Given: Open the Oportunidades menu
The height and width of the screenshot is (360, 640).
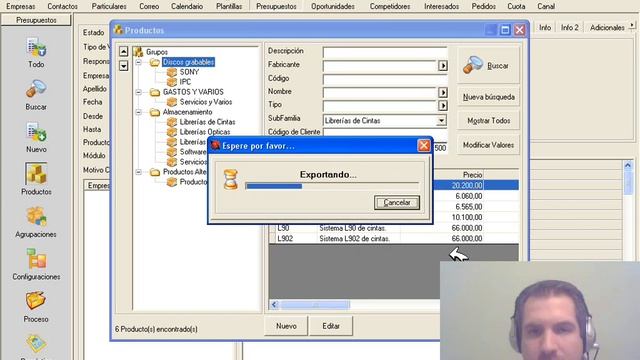Looking at the screenshot, I should tap(333, 6).
